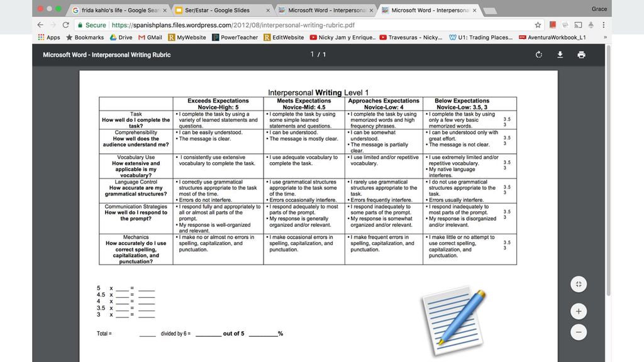
Task: Click 'out of 5' text
Action: (233, 334)
